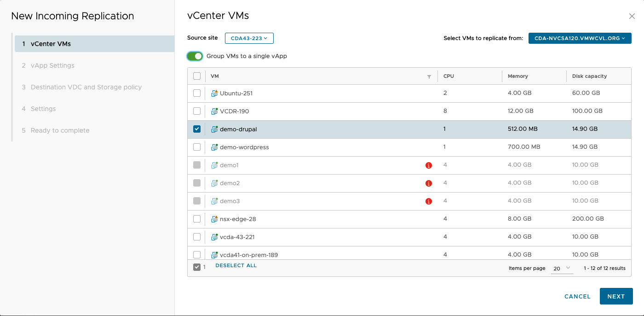Uncheck the demo-drupal checkbox
Image resolution: width=644 pixels, height=316 pixels.
197,129
